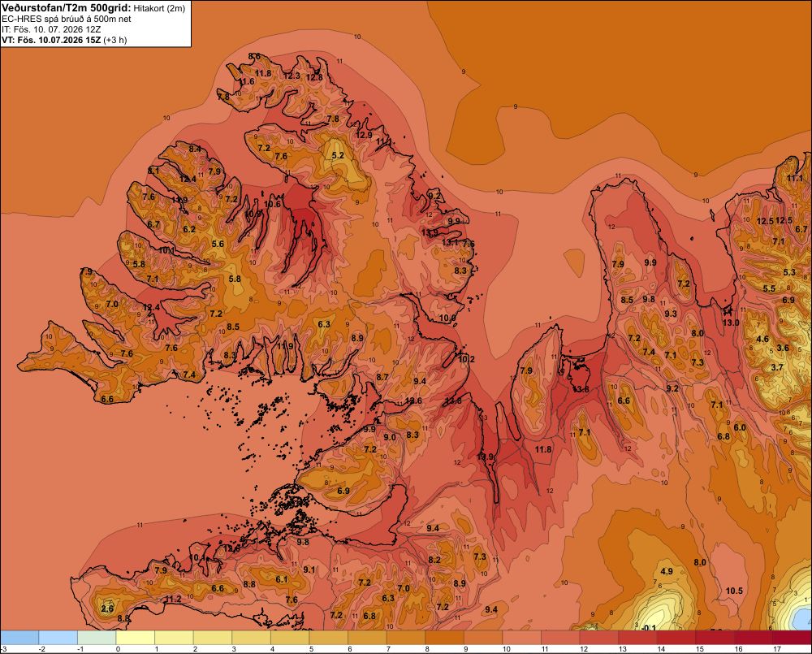Click the 2.6 temperature value

[107, 609]
